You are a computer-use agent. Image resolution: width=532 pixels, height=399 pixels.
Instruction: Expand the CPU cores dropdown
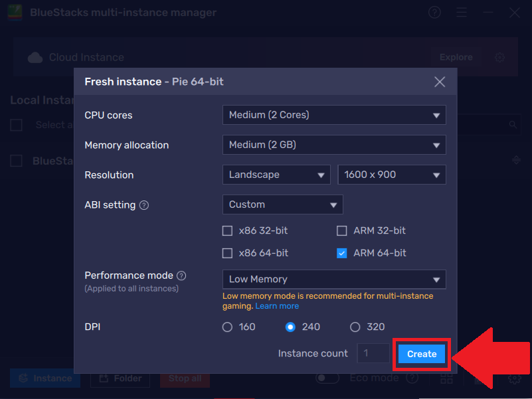[333, 115]
